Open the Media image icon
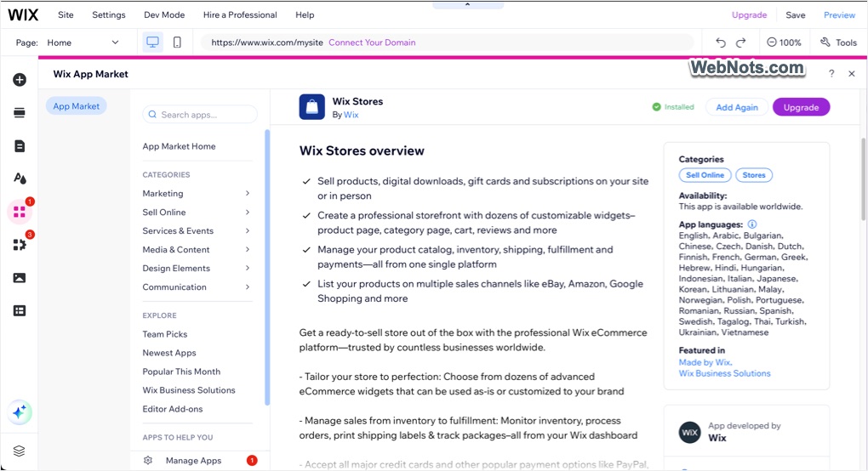Image resolution: width=868 pixels, height=471 pixels. (20, 277)
